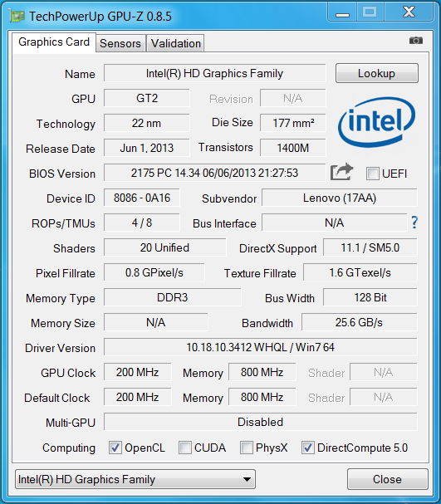The image size is (441, 504).
Task: Open the Intel(R) HD Graphics Family dropdown
Action: tap(135, 479)
